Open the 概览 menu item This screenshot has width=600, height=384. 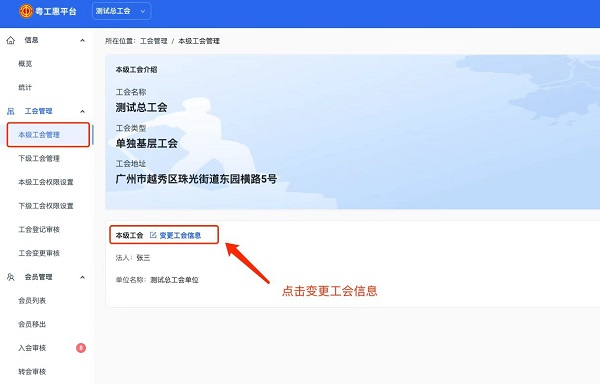click(x=25, y=63)
